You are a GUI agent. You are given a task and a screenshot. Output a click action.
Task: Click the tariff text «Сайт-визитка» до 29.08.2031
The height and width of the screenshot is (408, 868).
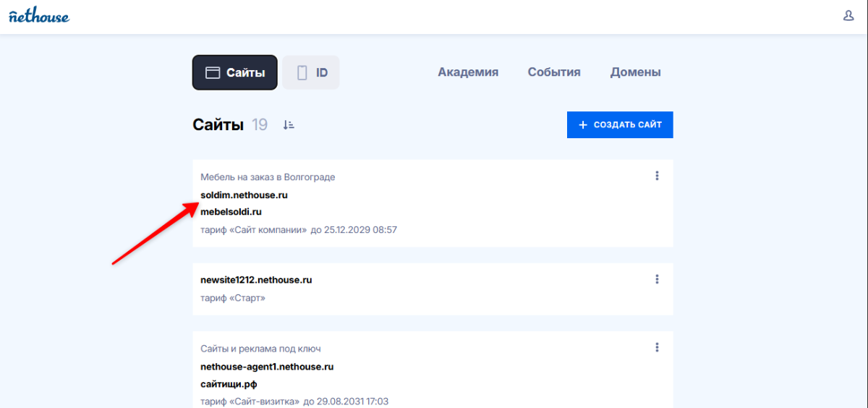294,401
